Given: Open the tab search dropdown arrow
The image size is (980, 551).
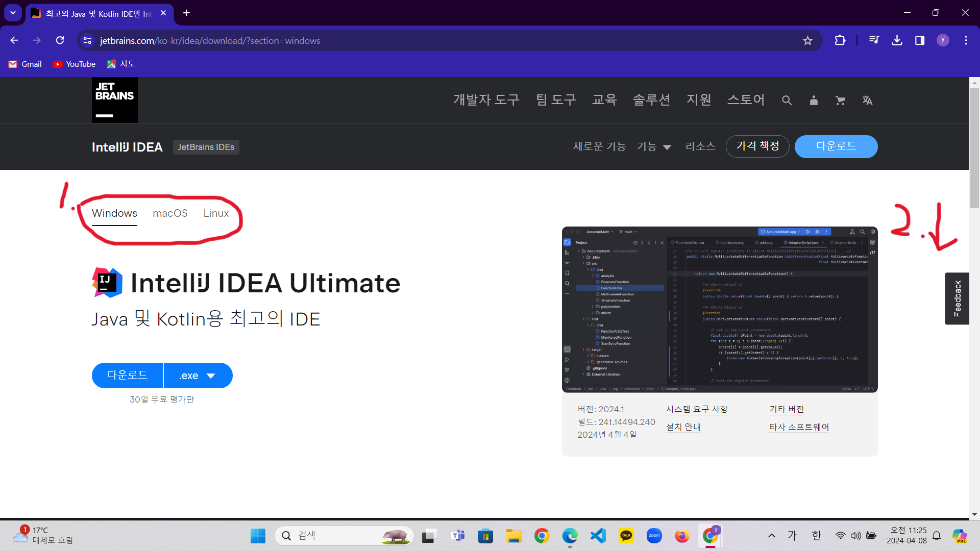Looking at the screenshot, I should click(x=13, y=13).
